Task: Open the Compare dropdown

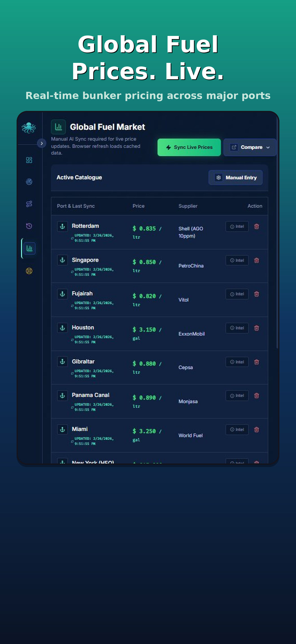Action: (x=250, y=147)
